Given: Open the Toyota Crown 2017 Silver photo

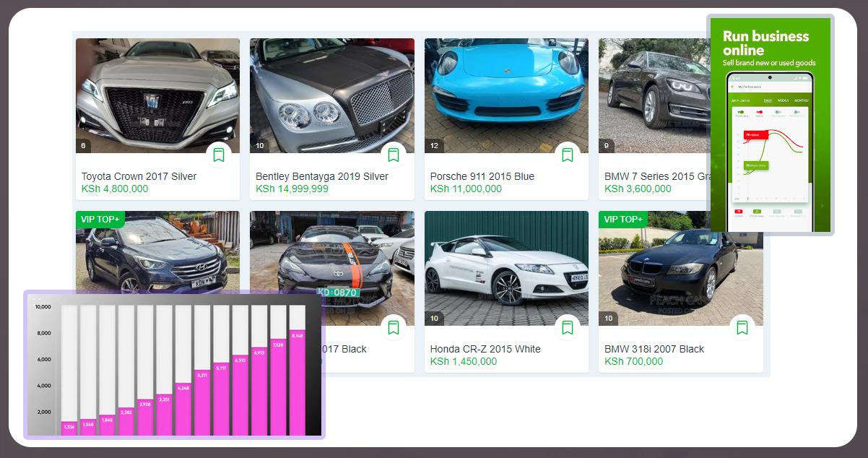Looking at the screenshot, I should point(157,95).
